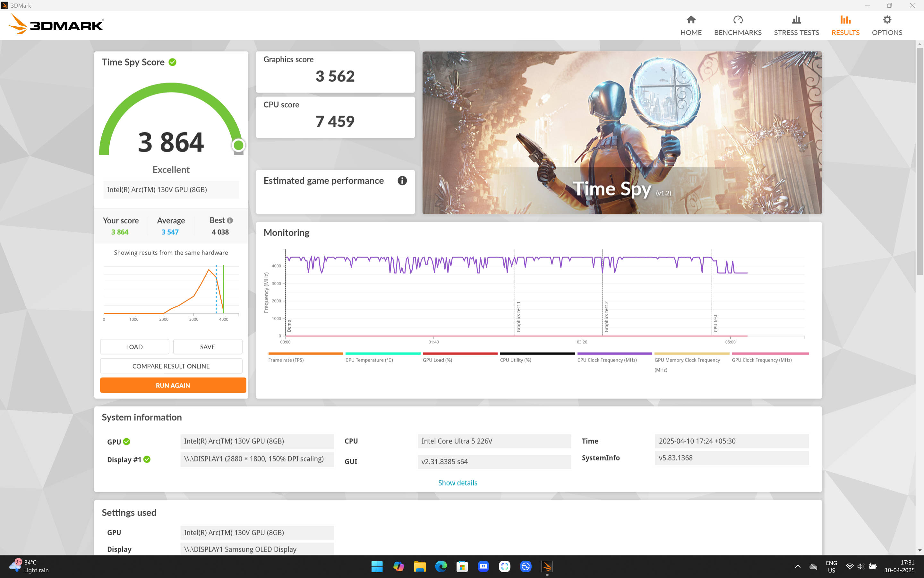The height and width of the screenshot is (578, 924).
Task: Select the Intel Core Ultra 5 226V field
Action: point(494,441)
